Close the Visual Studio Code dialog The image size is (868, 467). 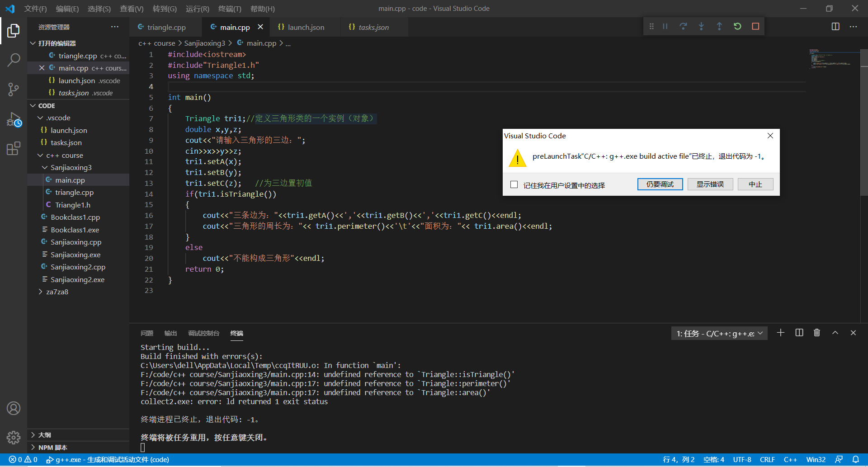coord(770,136)
